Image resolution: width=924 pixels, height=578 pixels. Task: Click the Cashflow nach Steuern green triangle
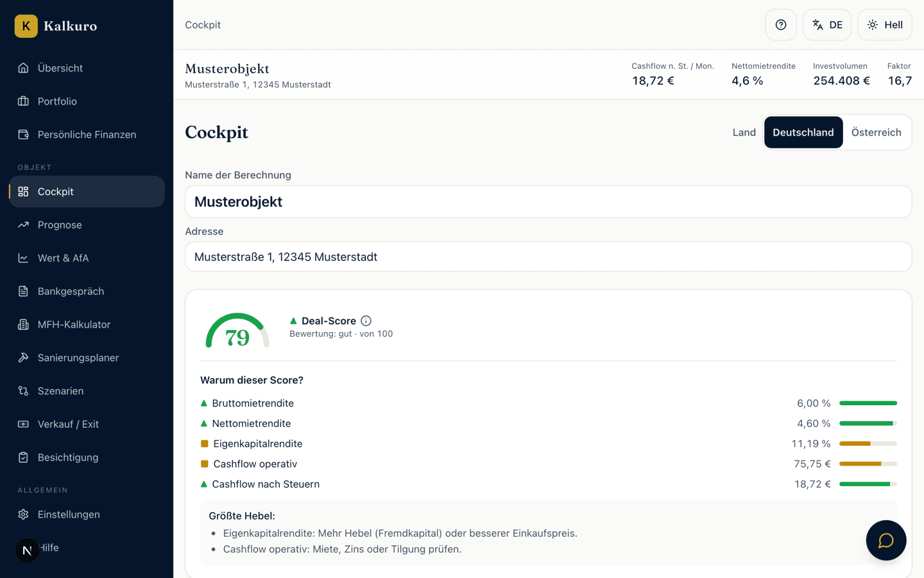pyautogui.click(x=204, y=484)
